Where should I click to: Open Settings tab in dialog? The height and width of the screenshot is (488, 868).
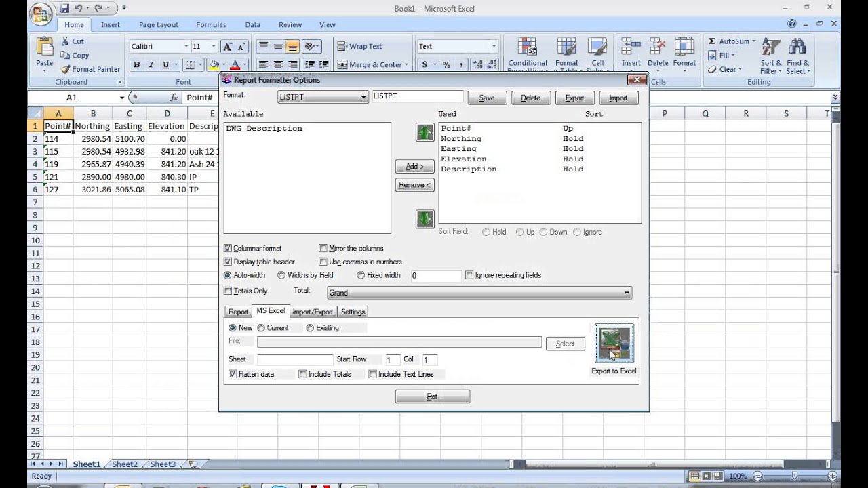point(353,312)
